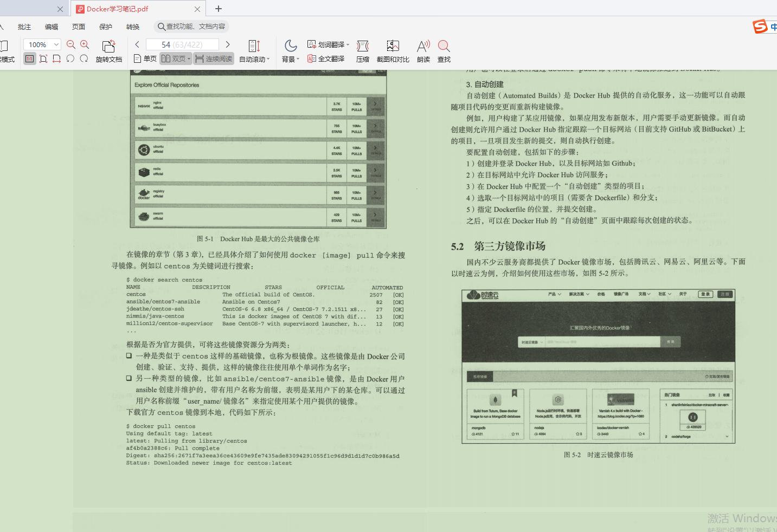Toggle double page (双页) view
This screenshot has height=532, width=777.
pyautogui.click(x=174, y=59)
